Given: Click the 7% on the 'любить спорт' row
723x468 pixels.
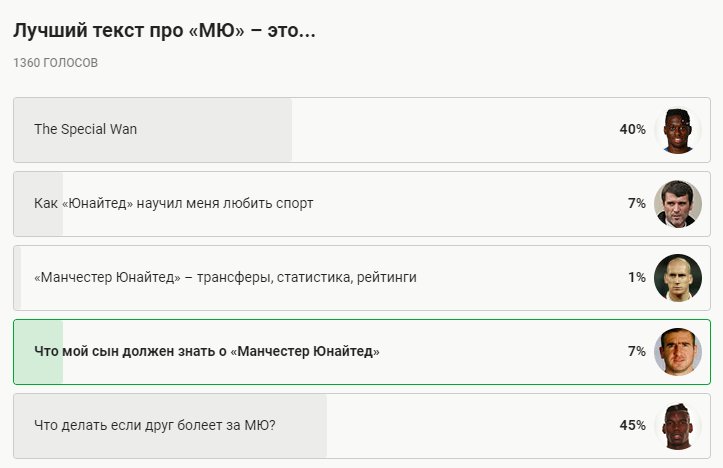Looking at the screenshot, I should (x=637, y=204).
